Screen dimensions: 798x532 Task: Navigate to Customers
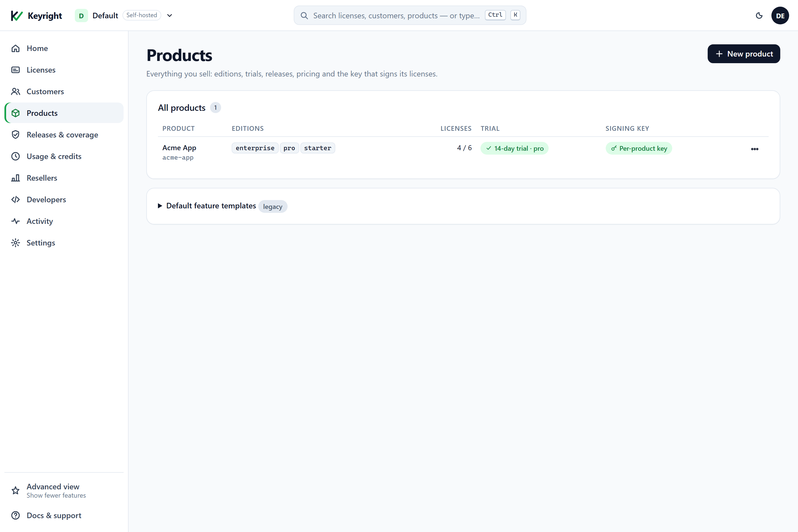pos(64,92)
